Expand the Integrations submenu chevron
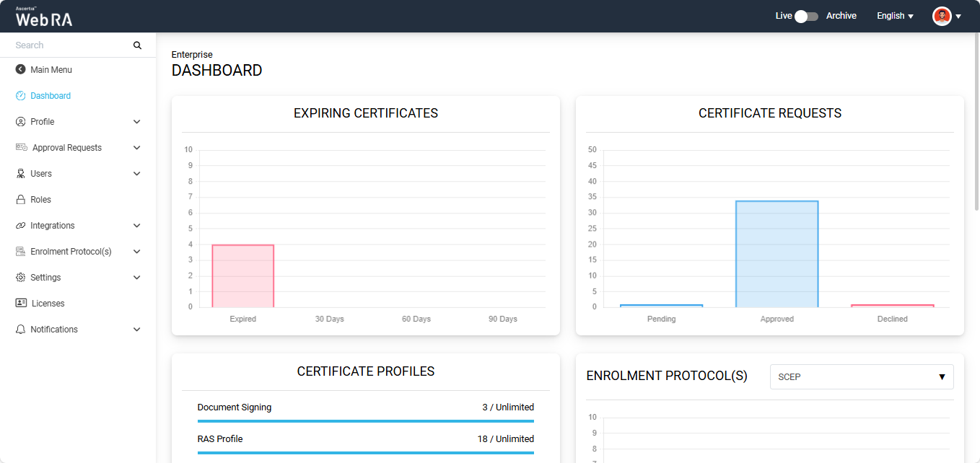980x463 pixels. pyautogui.click(x=137, y=226)
